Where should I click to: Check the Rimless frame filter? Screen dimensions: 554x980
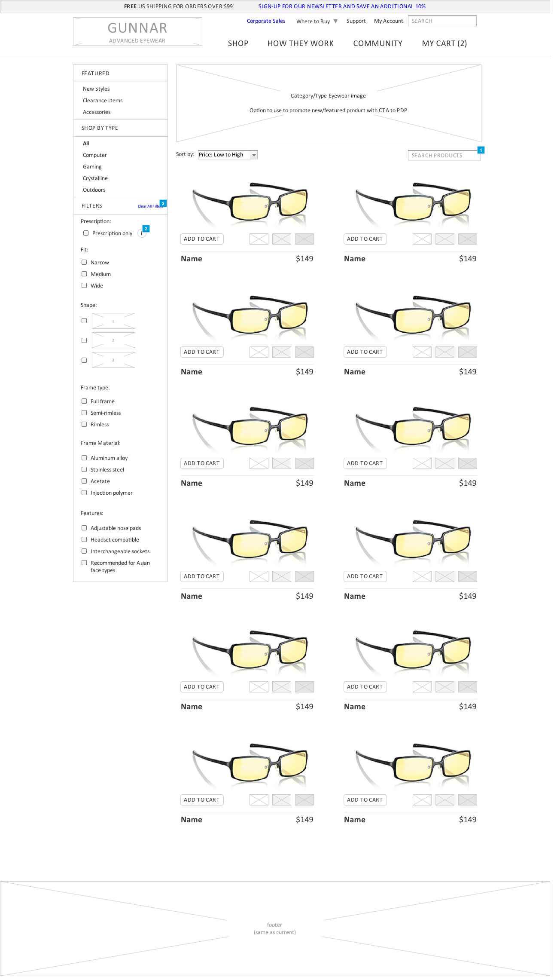pos(84,424)
